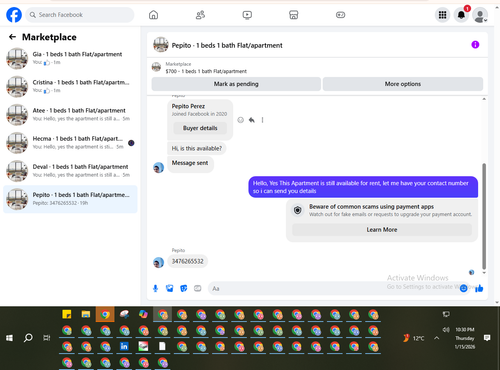The height and width of the screenshot is (370, 500).
Task: Open Buyer details for Pepito Perez
Action: (200, 128)
